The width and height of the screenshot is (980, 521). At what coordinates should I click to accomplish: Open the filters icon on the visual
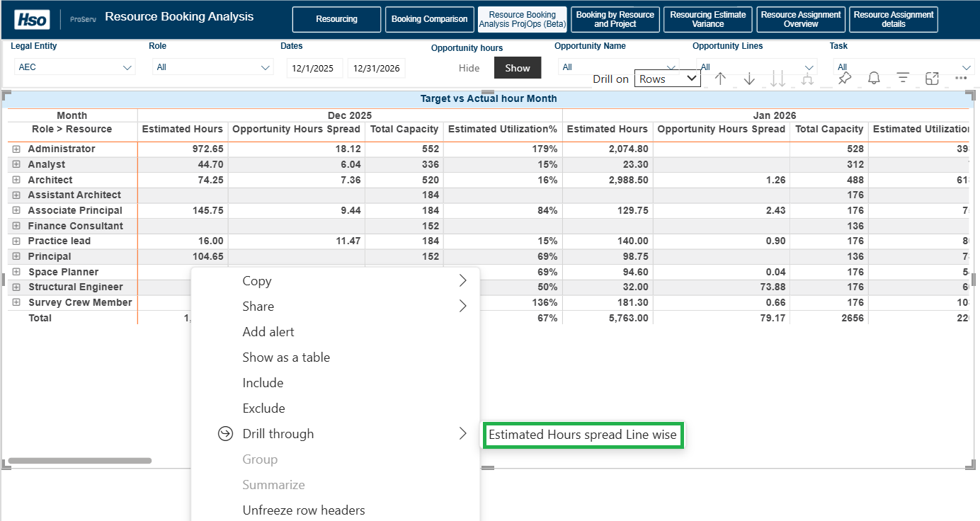click(x=903, y=79)
